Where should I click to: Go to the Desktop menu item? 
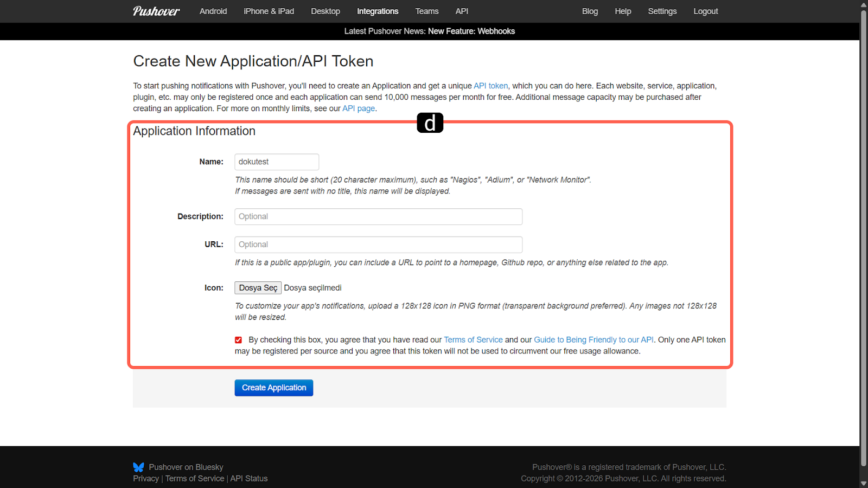click(x=325, y=11)
